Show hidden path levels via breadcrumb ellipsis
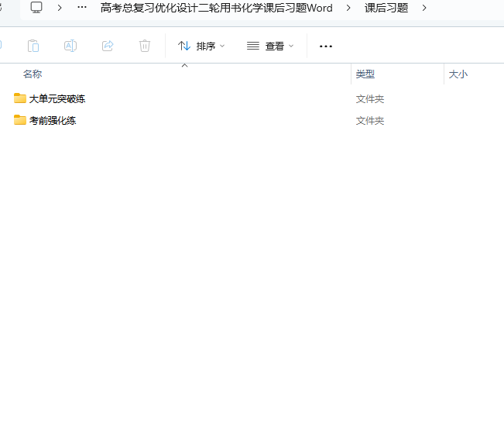 click(x=82, y=8)
